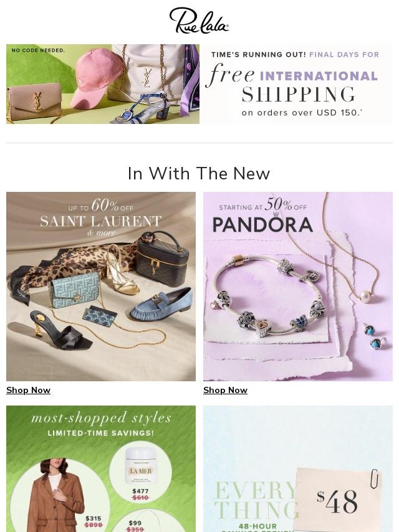Viewport: 399px width, 532px height.
Task: Open the $48 price note
Action: point(337,500)
